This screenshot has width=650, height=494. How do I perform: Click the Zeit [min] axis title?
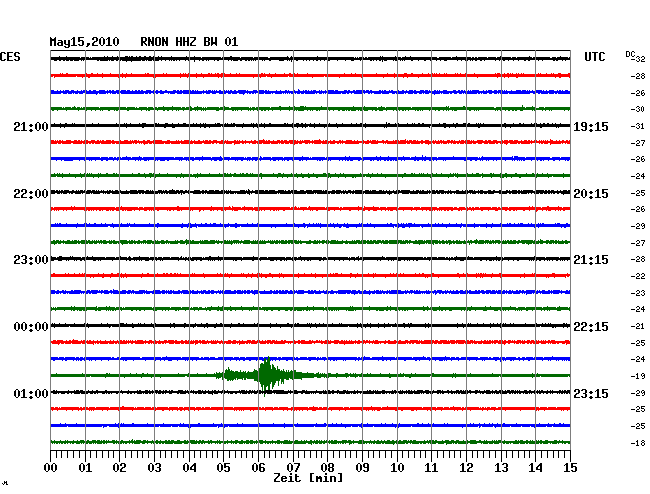(x=308, y=478)
